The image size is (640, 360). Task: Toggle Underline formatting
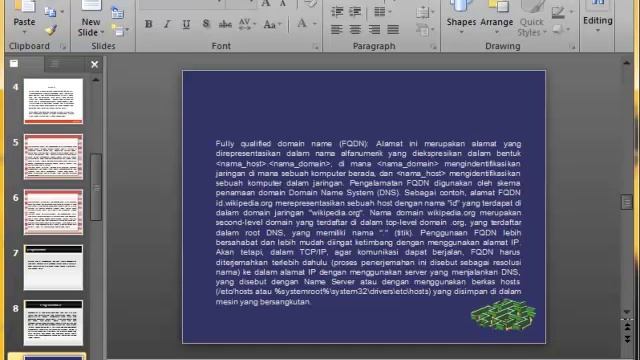pyautogui.click(x=186, y=24)
